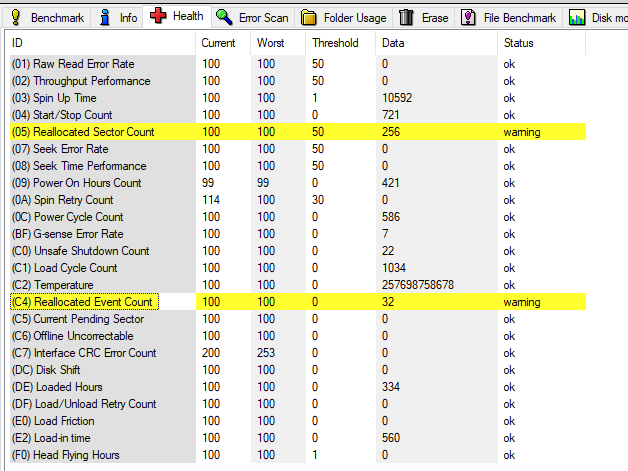628x471 pixels.
Task: Click the warning status for Reallocated Sector Count
Action: pos(522,132)
